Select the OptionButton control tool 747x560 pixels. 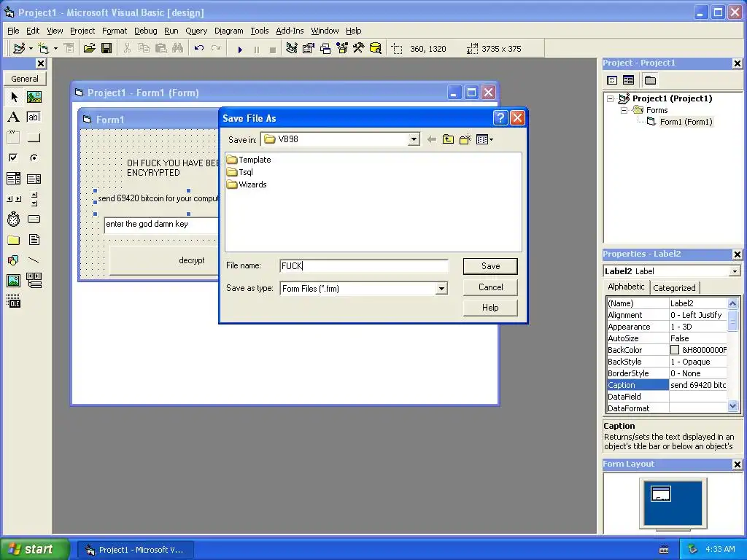coord(34,157)
